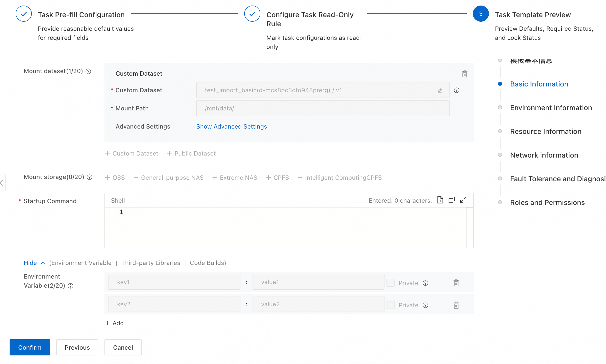This screenshot has width=606, height=364.
Task: Select step 3 Task Template Preview circle
Action: [x=481, y=14]
